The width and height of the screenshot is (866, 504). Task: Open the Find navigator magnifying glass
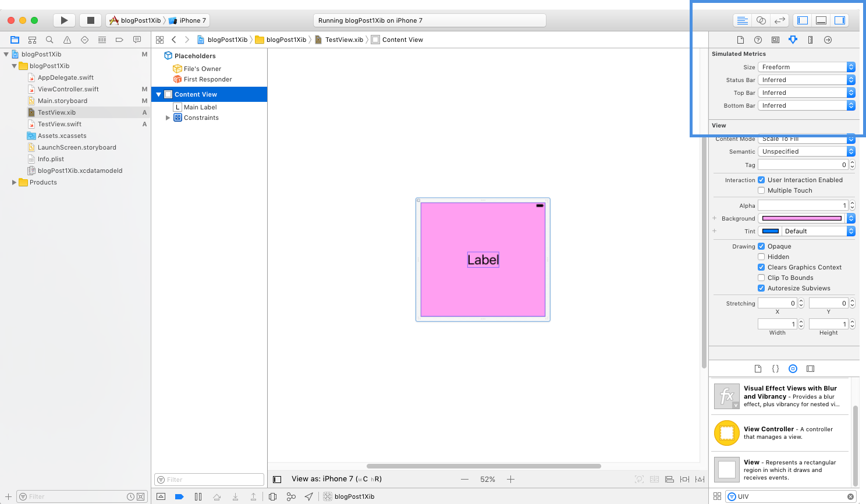point(49,40)
